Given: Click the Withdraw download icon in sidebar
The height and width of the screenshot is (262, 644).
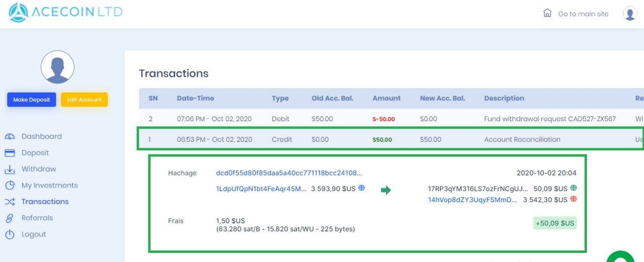Looking at the screenshot, I should pos(10,169).
